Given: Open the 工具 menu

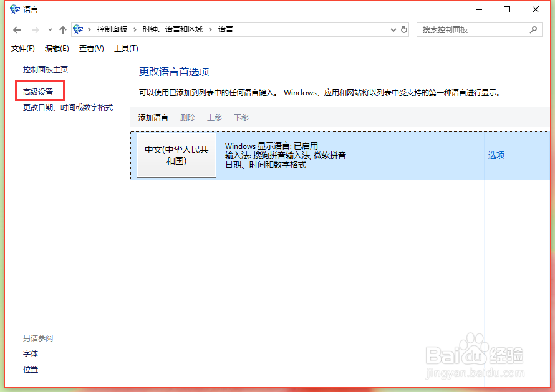Looking at the screenshot, I should point(126,48).
